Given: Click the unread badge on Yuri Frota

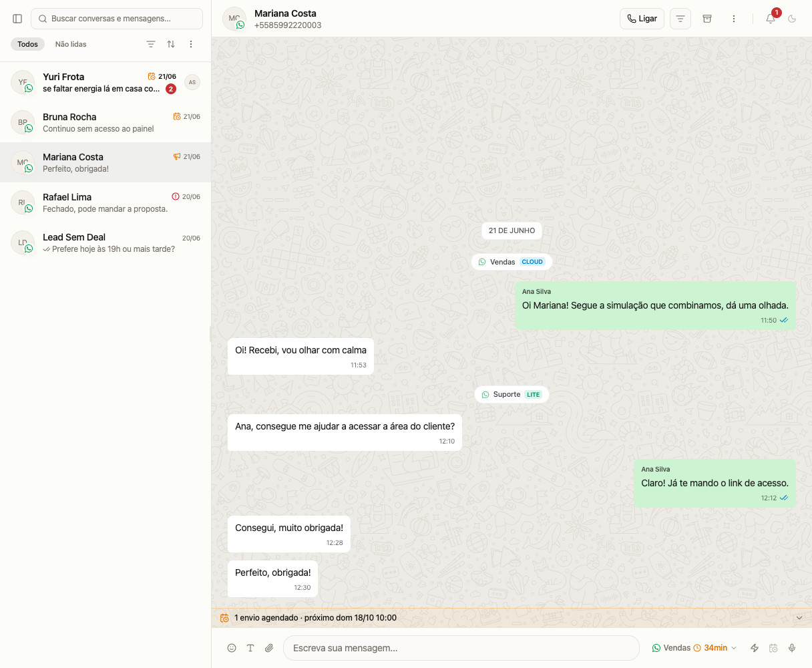Looking at the screenshot, I should tap(171, 89).
